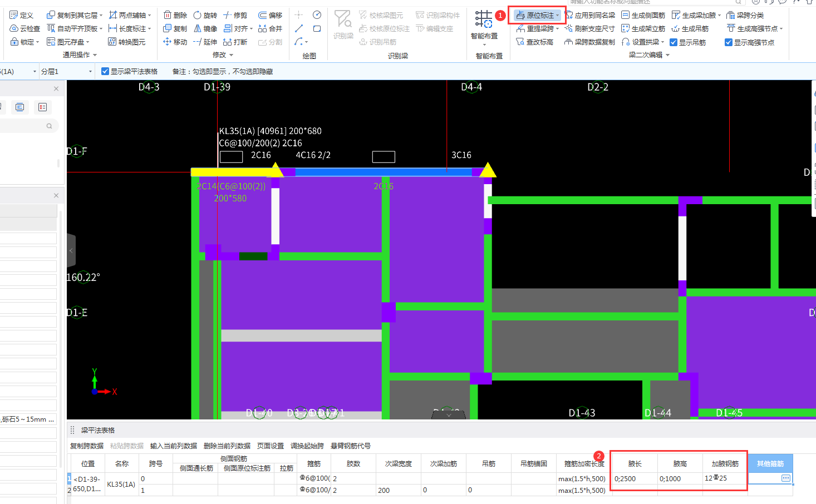Collapse left panel with side handle
Image resolution: width=816 pixels, height=504 pixels.
click(71, 251)
